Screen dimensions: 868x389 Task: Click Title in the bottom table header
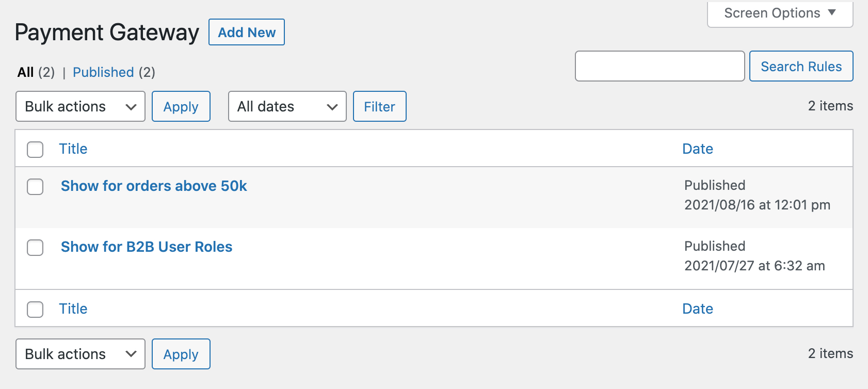(73, 309)
